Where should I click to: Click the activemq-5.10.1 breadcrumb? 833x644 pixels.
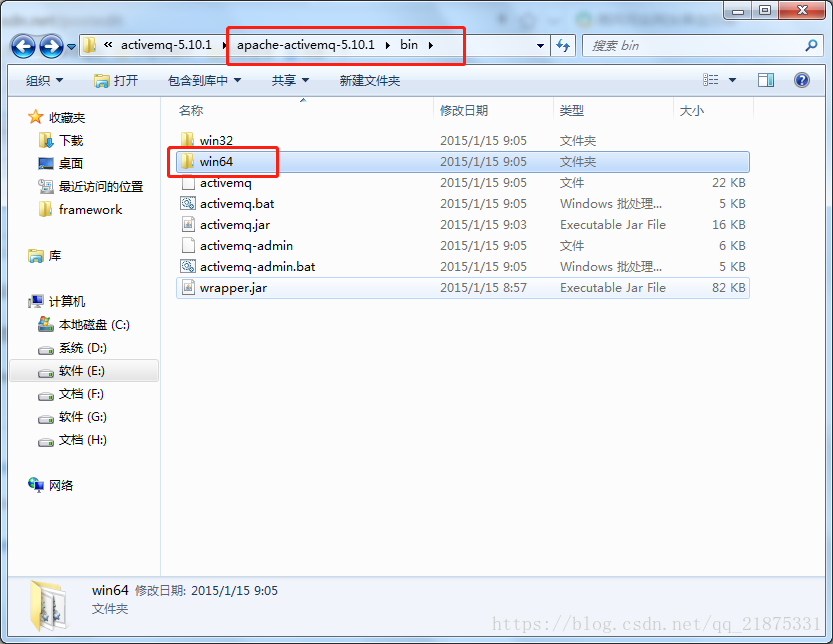166,45
